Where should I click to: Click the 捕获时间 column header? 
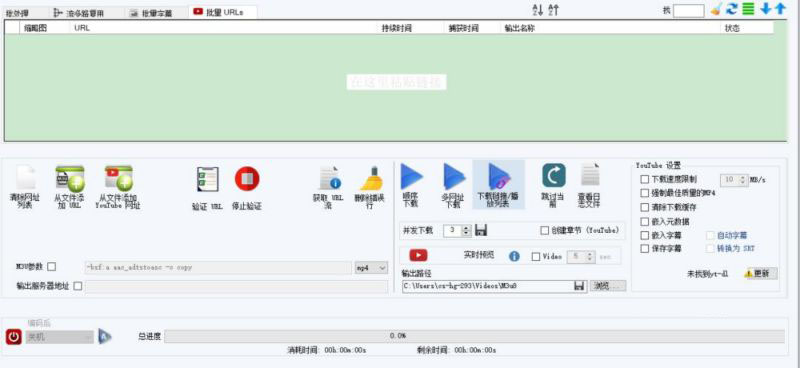click(x=472, y=28)
